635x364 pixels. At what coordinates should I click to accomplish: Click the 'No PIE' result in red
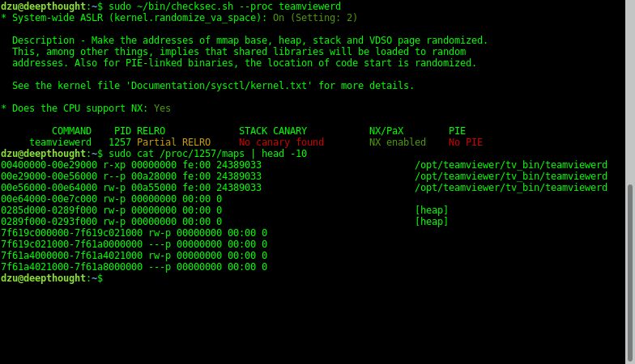pyautogui.click(x=465, y=142)
